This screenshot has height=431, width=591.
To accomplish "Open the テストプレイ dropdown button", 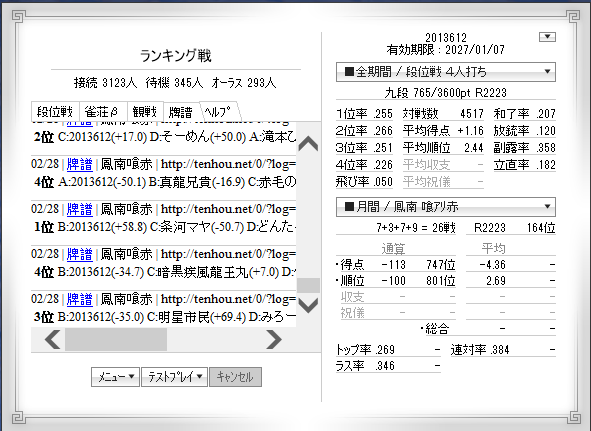I will point(175,377).
